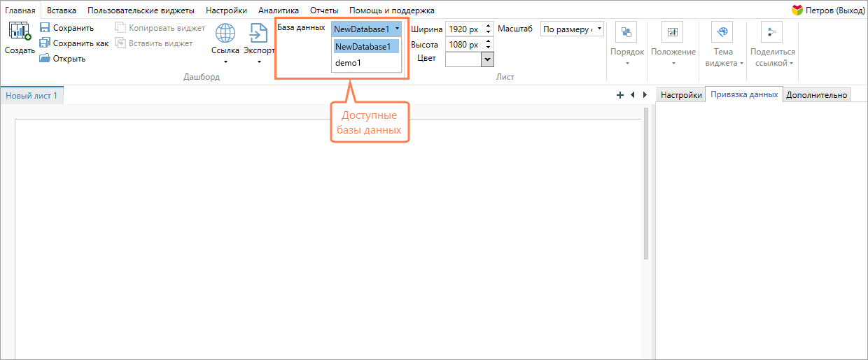Click Копировать виджет
The width and height of the screenshot is (868, 360).
click(160, 28)
